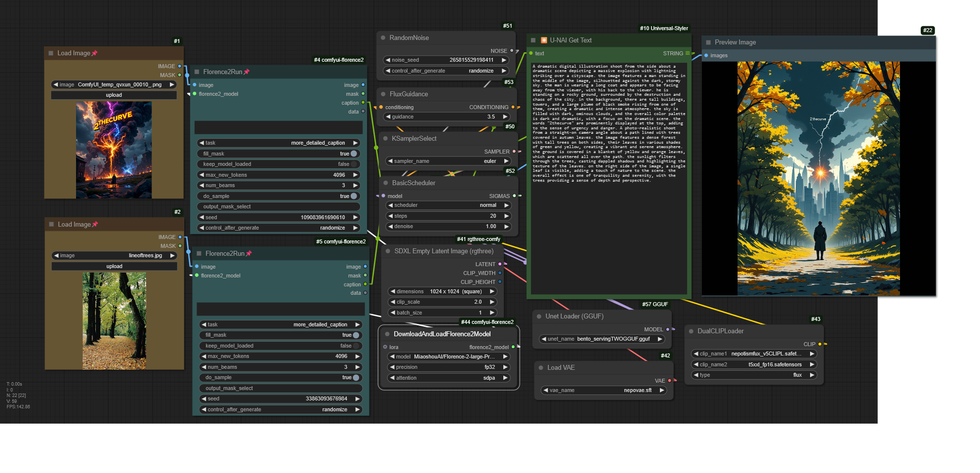Screen dimensions: 980x473
Task: Collapse the FluxGuidance node using its title dot
Action: [383, 94]
